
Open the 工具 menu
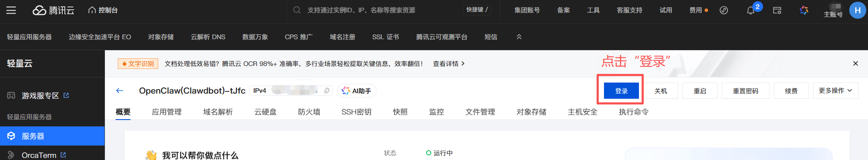pyautogui.click(x=593, y=10)
